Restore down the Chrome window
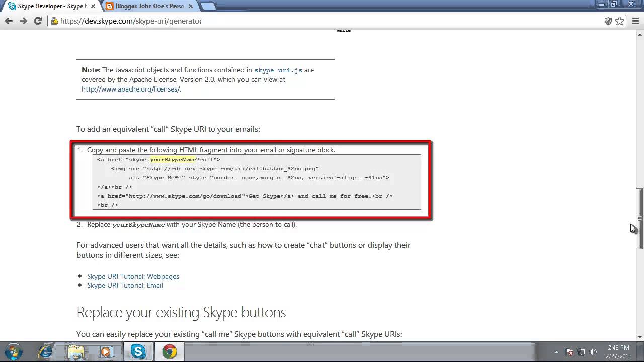The width and height of the screenshot is (644, 362). 614,4
